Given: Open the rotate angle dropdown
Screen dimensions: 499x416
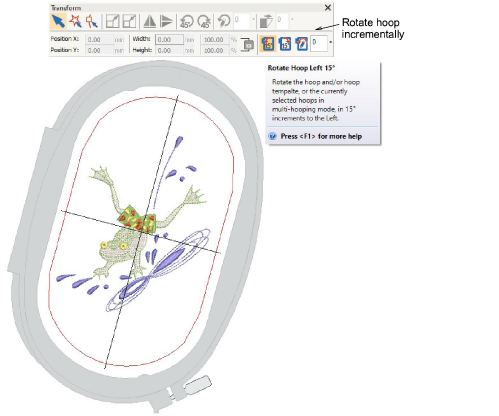Looking at the screenshot, I should 253,19.
